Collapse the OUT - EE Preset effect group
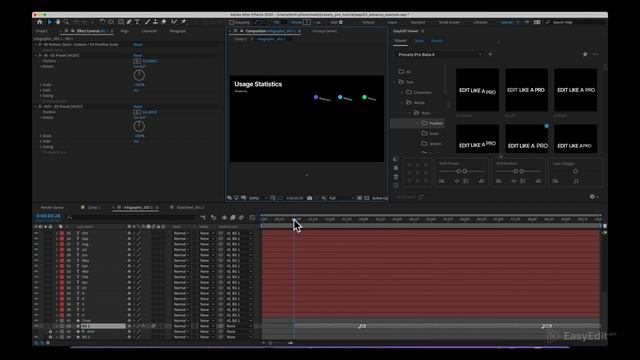The width and height of the screenshot is (640, 360). point(36,106)
